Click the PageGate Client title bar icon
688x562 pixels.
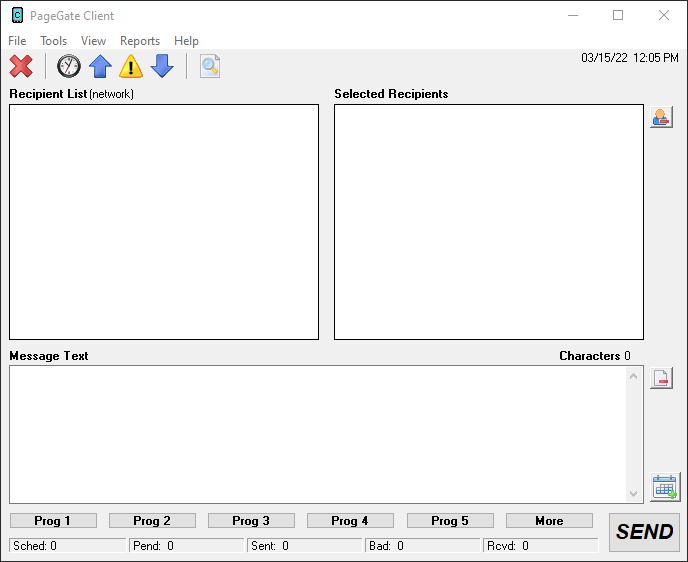[x=18, y=15]
